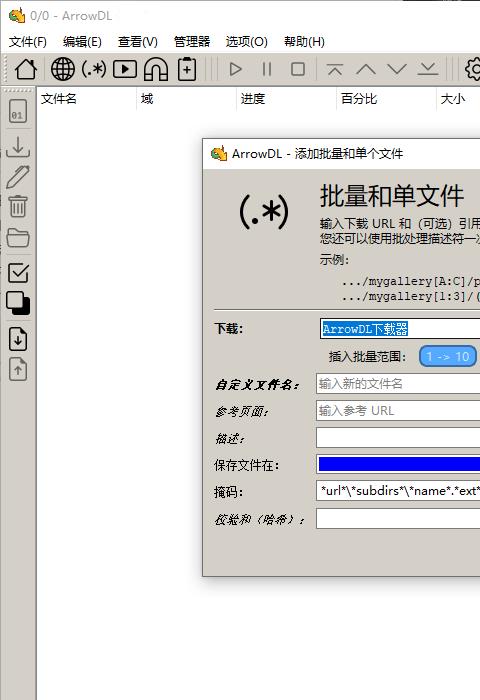Click the trash delete sidebar icon

click(x=18, y=206)
